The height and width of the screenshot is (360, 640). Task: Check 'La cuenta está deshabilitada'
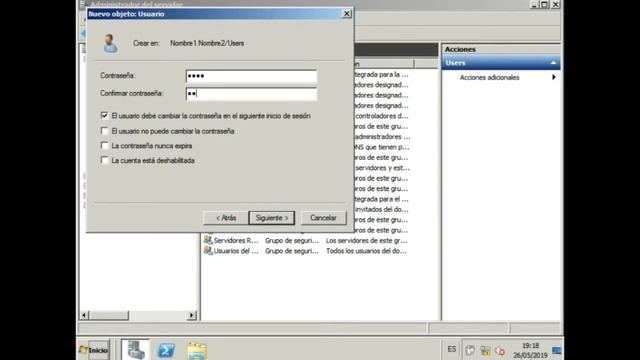[x=104, y=160]
